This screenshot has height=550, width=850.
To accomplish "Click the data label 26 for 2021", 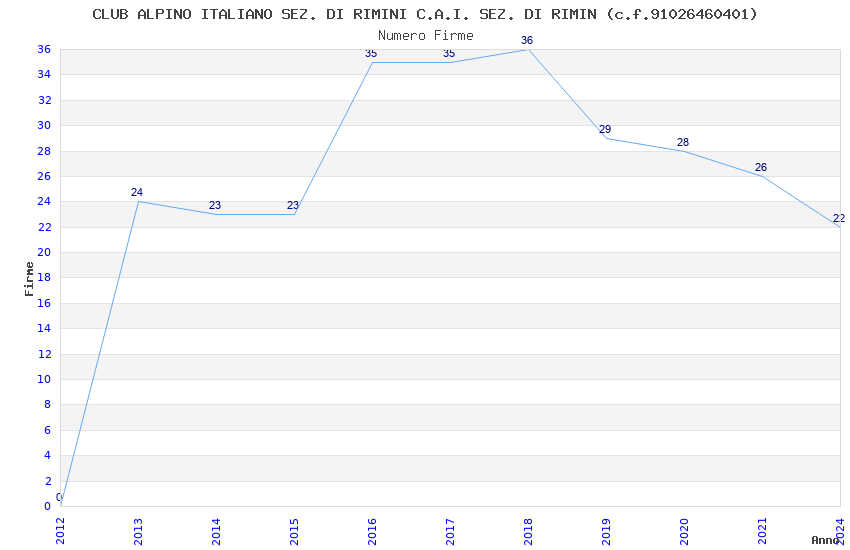I will [x=761, y=167].
